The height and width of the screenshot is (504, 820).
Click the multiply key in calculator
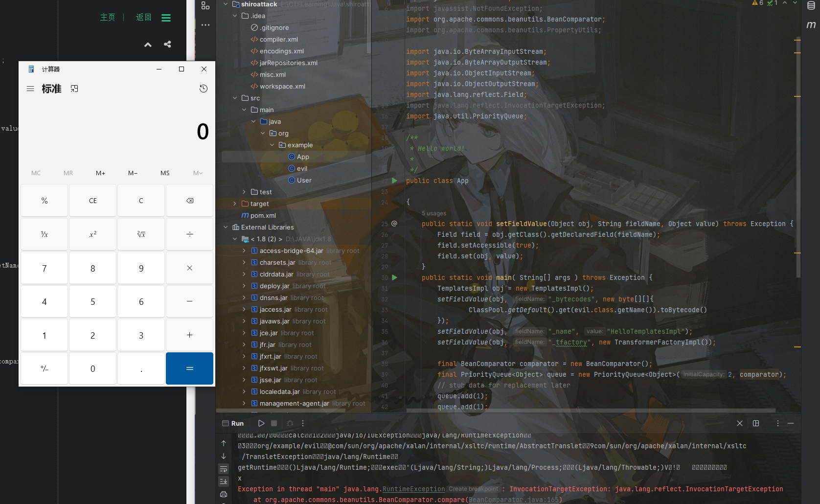pyautogui.click(x=190, y=268)
